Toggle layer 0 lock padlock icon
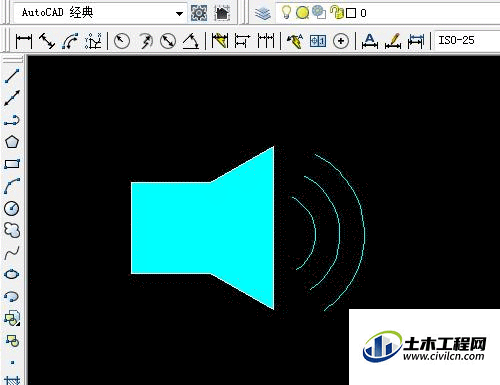This screenshot has width=500, height=385. point(336,13)
